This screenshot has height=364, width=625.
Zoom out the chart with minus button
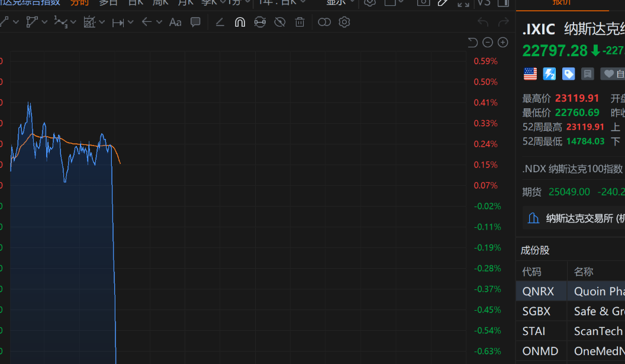coord(488,42)
